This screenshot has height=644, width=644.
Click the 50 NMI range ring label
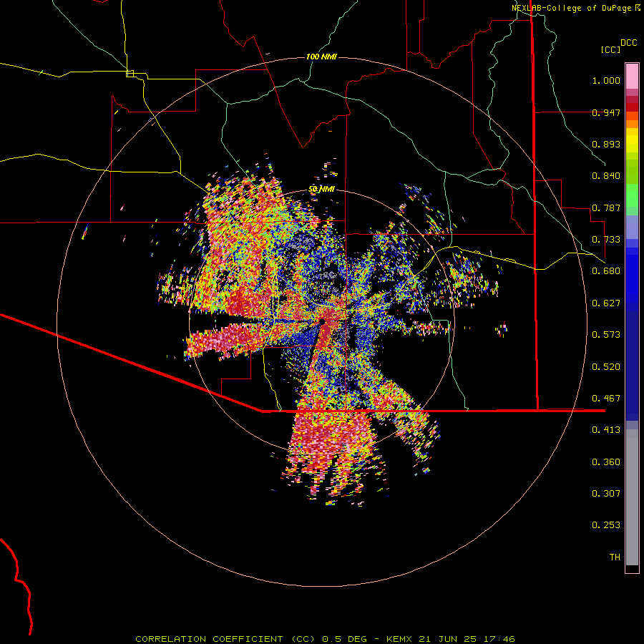[x=321, y=189]
